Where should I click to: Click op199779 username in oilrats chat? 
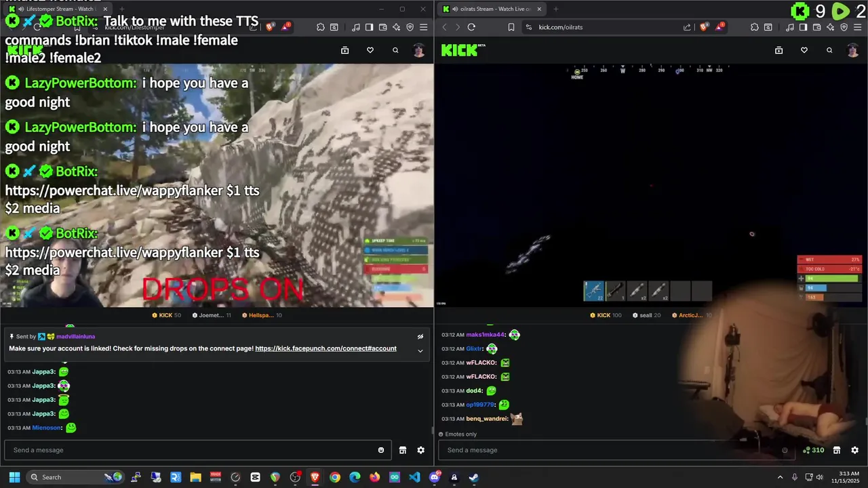(x=481, y=405)
